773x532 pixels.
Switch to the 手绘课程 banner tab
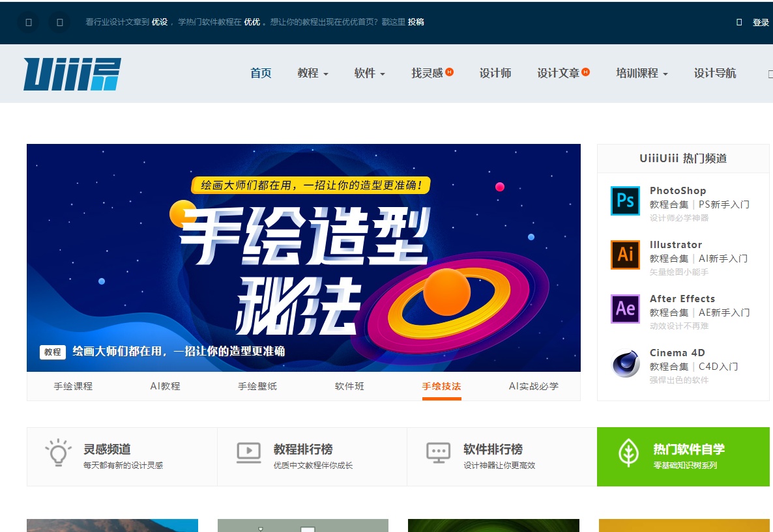coord(73,386)
